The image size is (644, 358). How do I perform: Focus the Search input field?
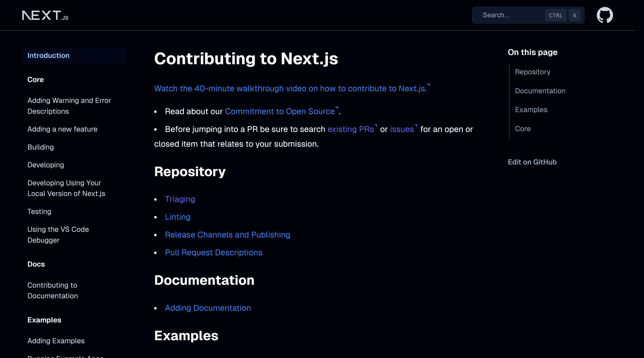pos(510,15)
